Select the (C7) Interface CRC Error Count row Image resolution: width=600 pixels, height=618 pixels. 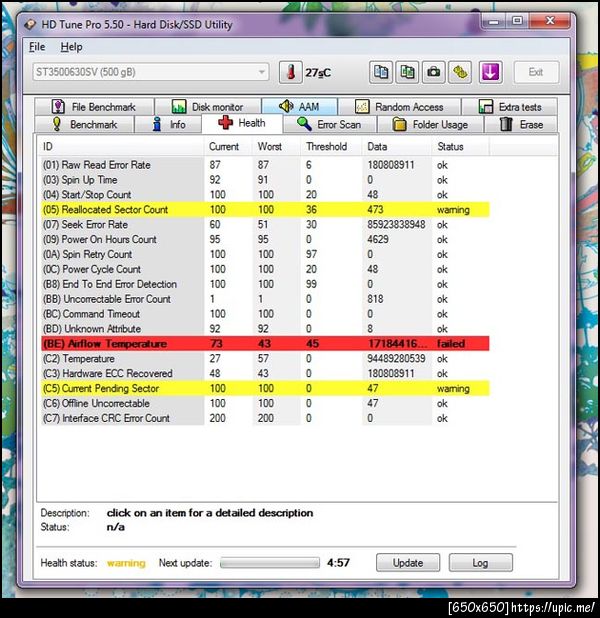click(265, 418)
